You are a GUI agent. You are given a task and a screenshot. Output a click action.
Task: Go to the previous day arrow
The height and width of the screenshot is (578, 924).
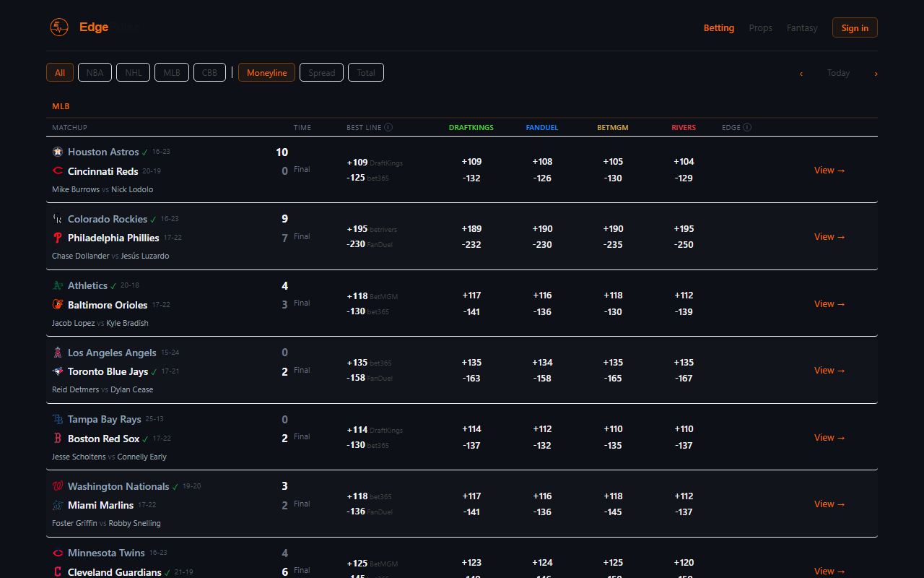pos(801,73)
